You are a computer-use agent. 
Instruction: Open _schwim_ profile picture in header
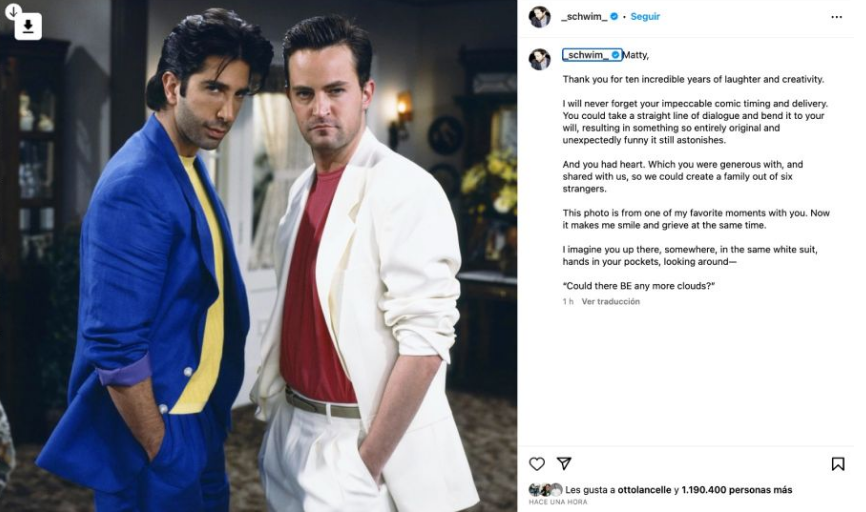[540, 17]
